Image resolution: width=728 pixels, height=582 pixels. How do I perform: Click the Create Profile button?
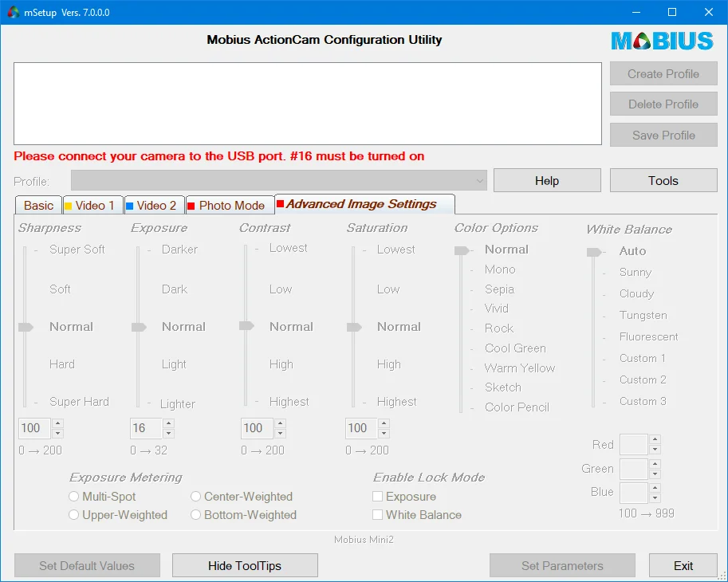click(x=663, y=74)
